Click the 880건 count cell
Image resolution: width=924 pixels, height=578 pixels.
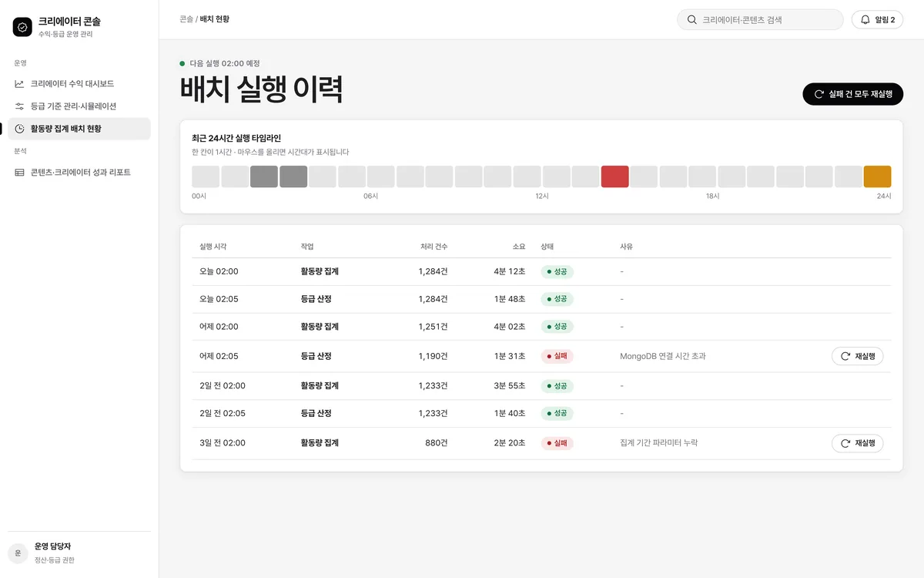click(437, 443)
